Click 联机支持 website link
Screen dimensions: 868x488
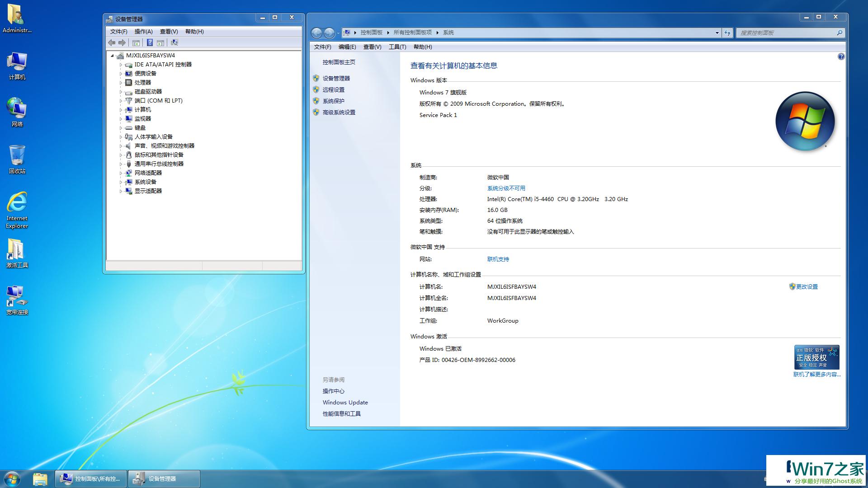498,259
